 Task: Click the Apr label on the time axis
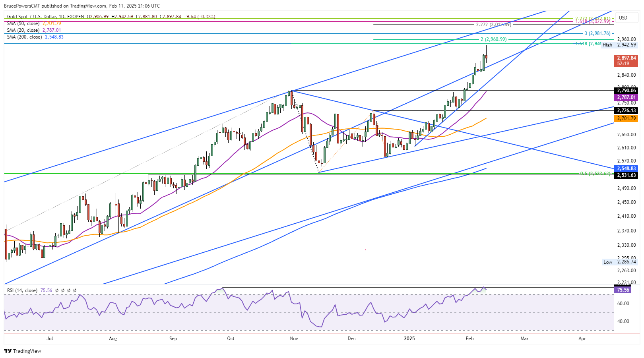582,339
